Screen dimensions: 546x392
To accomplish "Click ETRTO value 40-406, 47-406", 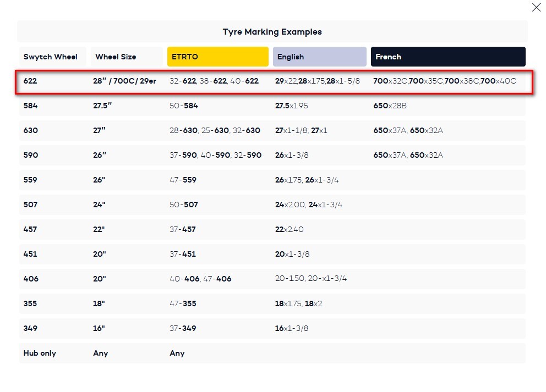I will 200,279.
